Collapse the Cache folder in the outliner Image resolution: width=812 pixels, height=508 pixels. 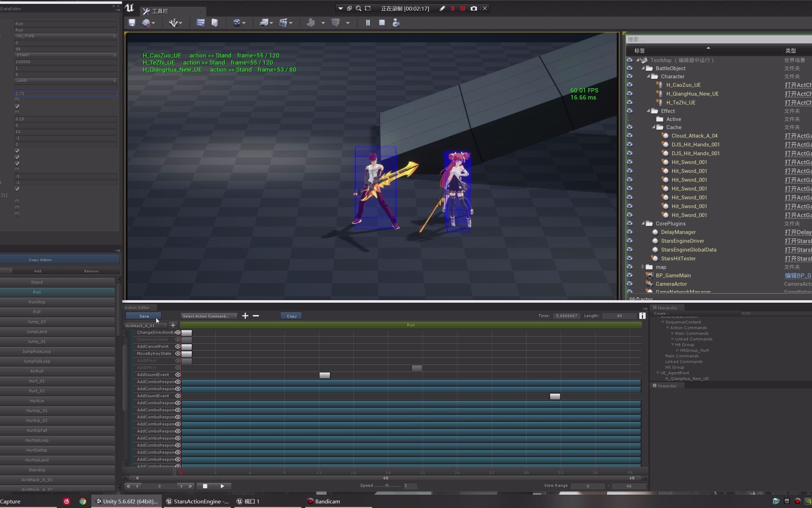pos(654,127)
